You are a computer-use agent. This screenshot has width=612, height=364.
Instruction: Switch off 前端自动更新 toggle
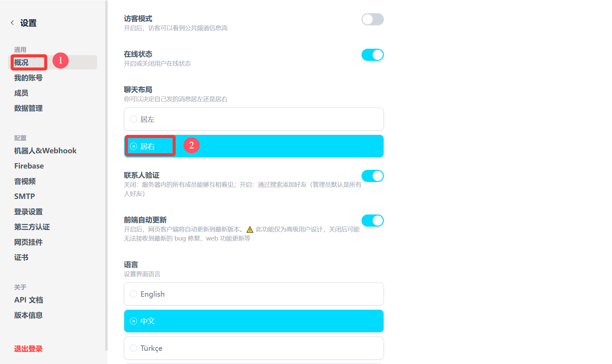pos(372,221)
